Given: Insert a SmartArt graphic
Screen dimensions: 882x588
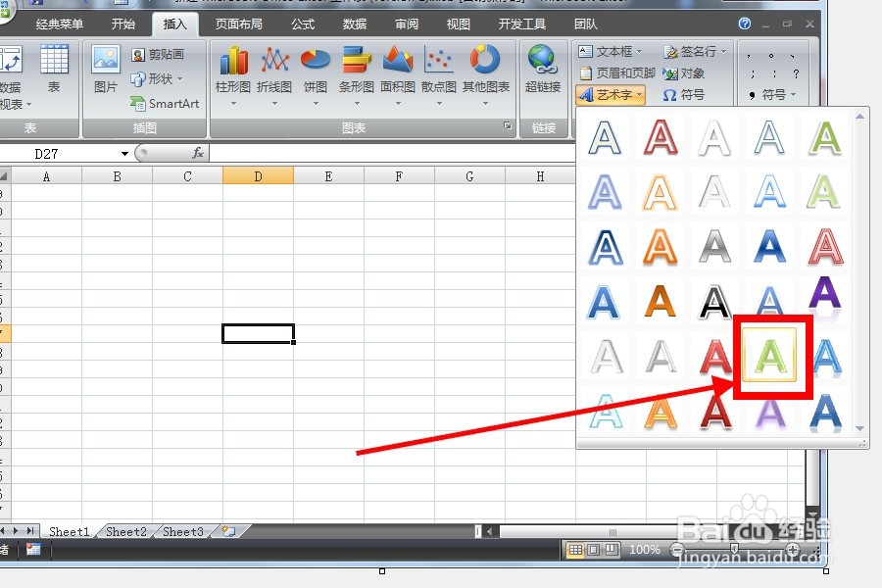Looking at the screenshot, I should coord(165,104).
